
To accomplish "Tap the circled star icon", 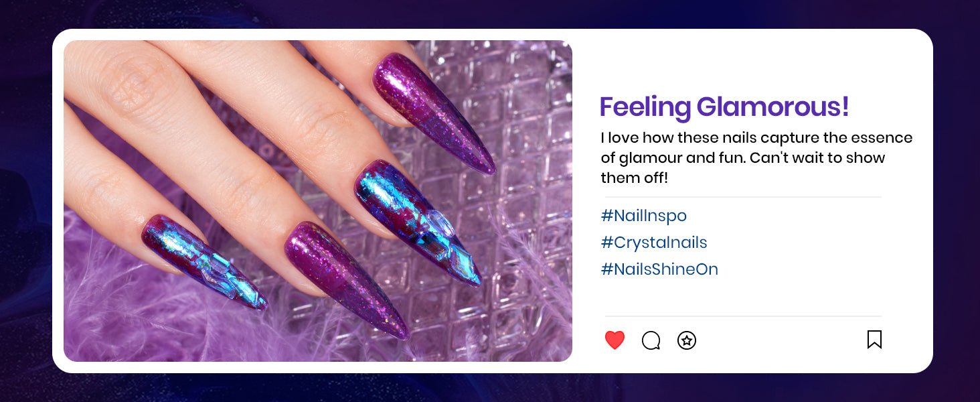I will point(687,340).
